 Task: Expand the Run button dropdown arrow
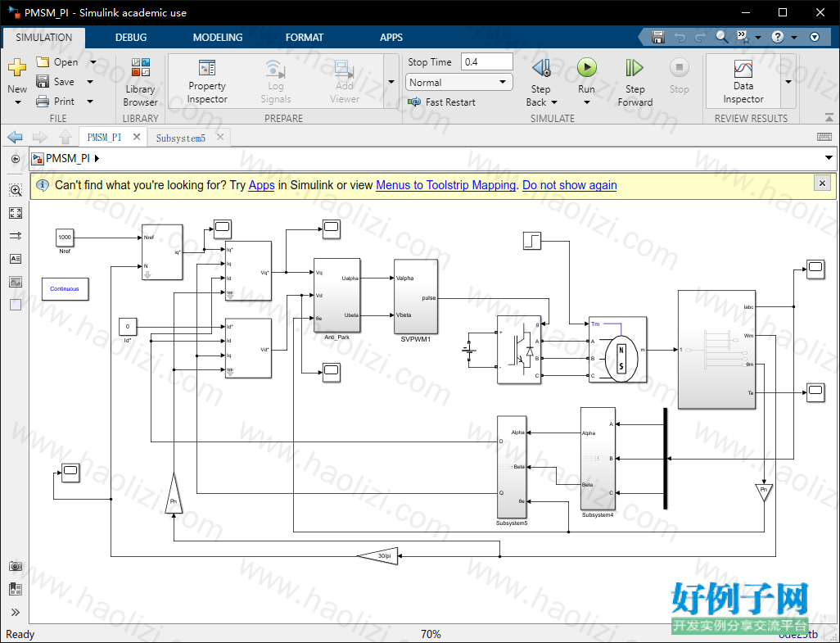tap(586, 102)
